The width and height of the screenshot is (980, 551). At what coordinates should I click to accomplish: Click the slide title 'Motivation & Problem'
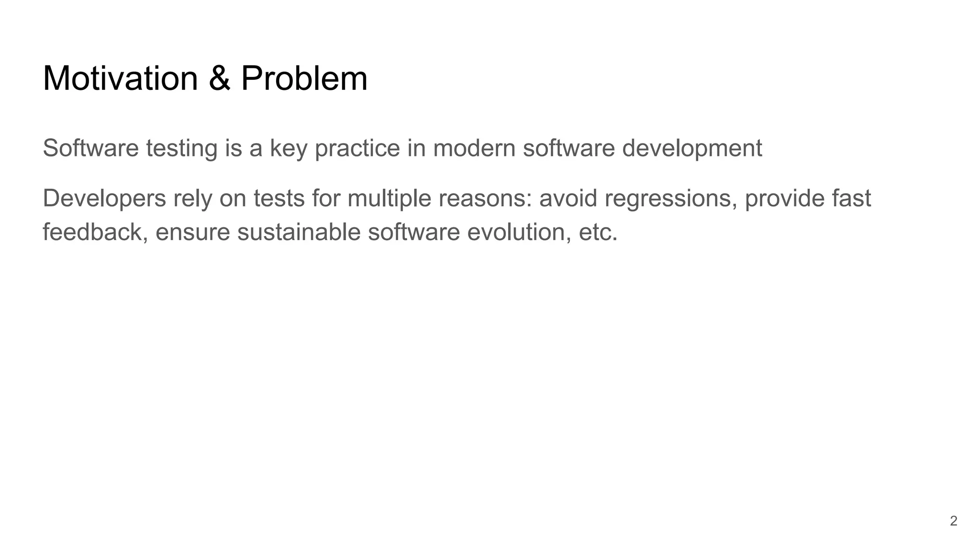point(205,78)
